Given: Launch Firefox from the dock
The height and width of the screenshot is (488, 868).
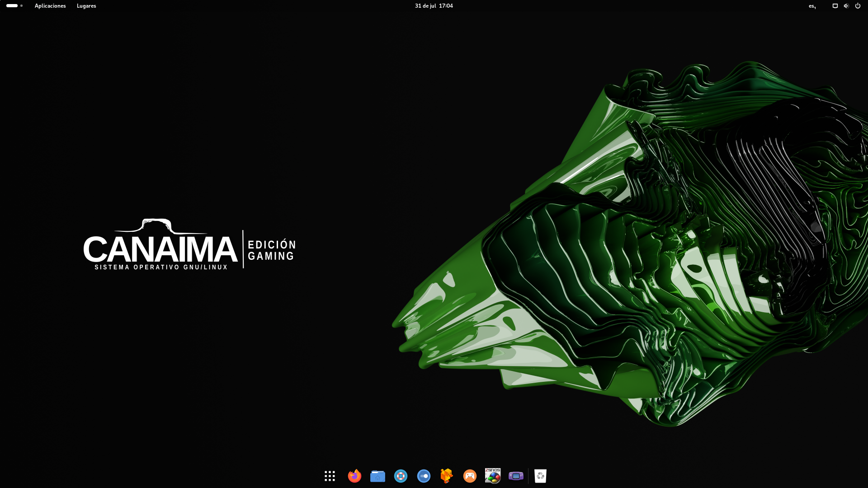Looking at the screenshot, I should coord(354,476).
